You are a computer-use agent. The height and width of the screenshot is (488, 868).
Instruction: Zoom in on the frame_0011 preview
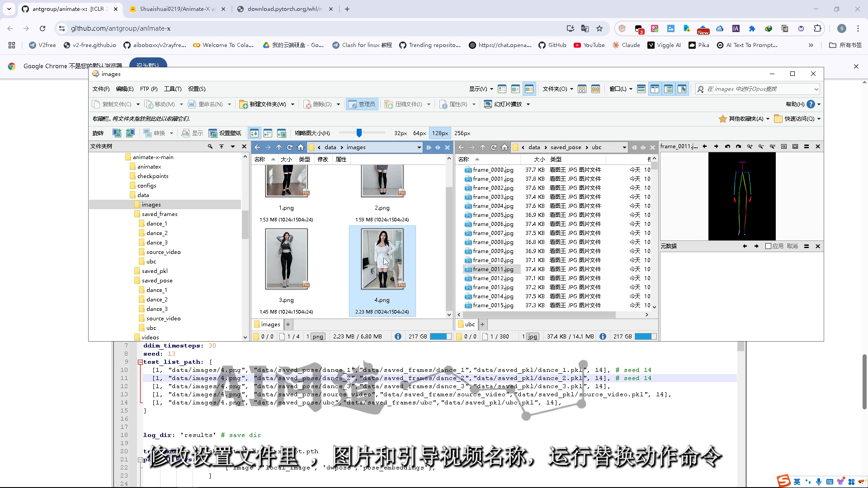750,146
